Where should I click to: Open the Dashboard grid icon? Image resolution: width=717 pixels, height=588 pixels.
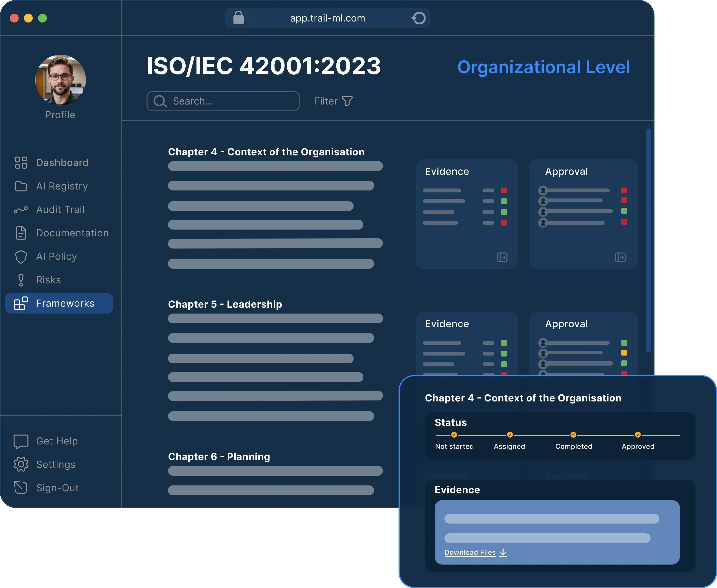21,163
